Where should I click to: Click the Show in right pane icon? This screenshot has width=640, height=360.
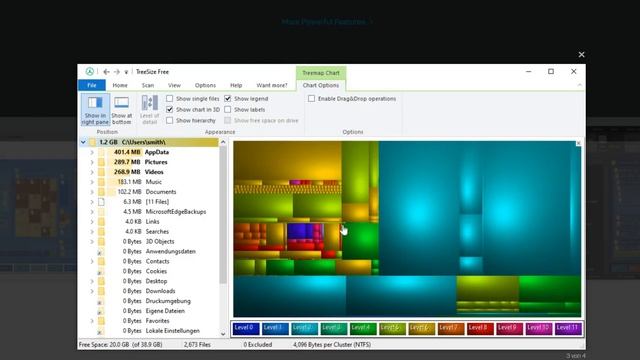[x=95, y=103]
